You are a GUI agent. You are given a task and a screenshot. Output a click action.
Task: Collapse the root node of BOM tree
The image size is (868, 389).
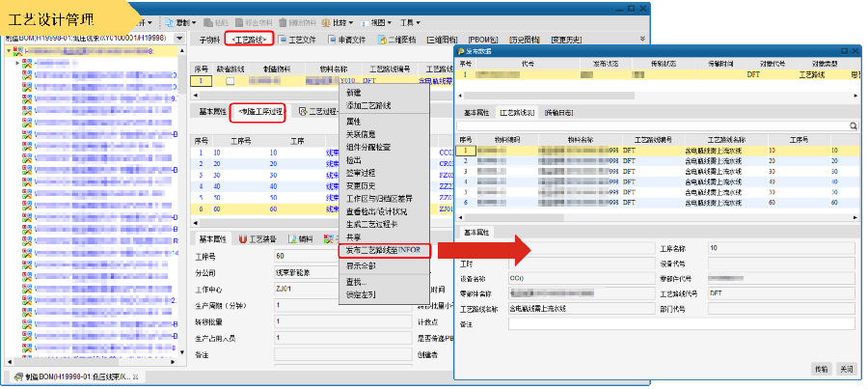(x=9, y=51)
